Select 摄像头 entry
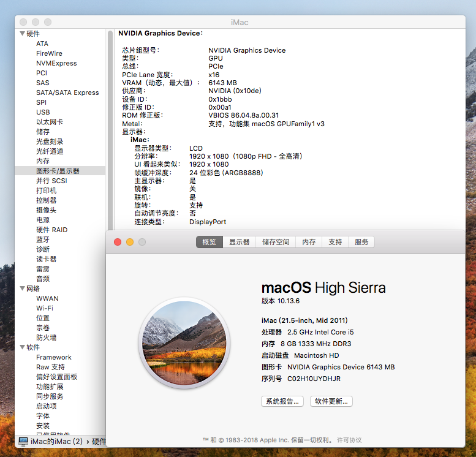 click(46, 210)
